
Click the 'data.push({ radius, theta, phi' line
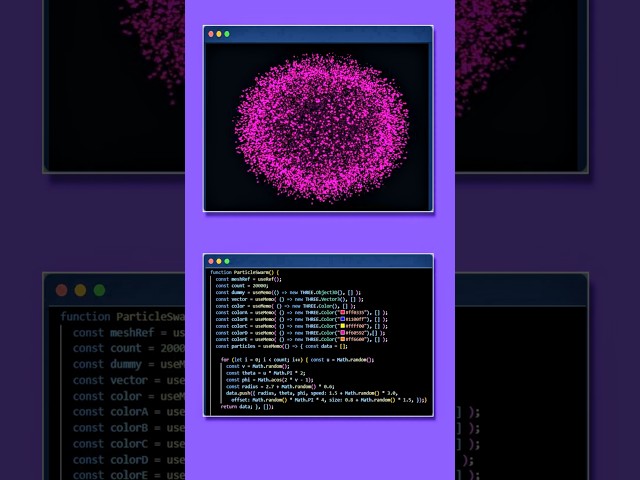point(312,393)
